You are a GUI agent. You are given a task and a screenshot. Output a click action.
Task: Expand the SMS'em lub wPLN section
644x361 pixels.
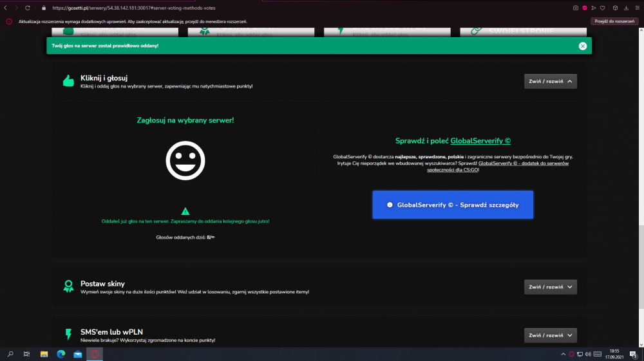pyautogui.click(x=551, y=335)
